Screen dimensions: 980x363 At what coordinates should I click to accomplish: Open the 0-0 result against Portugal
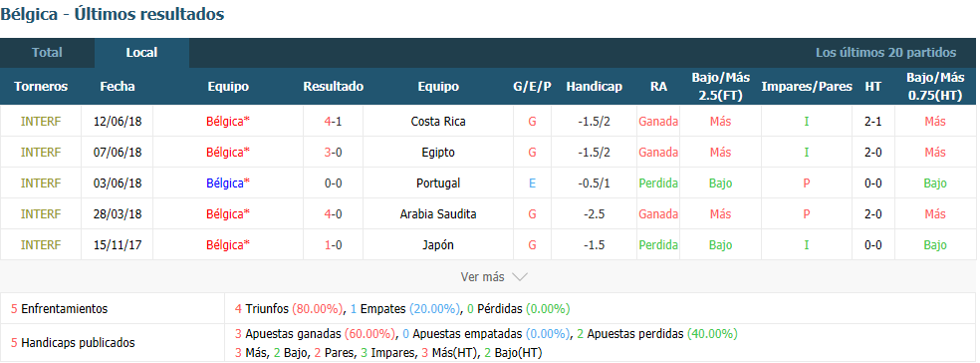click(333, 182)
